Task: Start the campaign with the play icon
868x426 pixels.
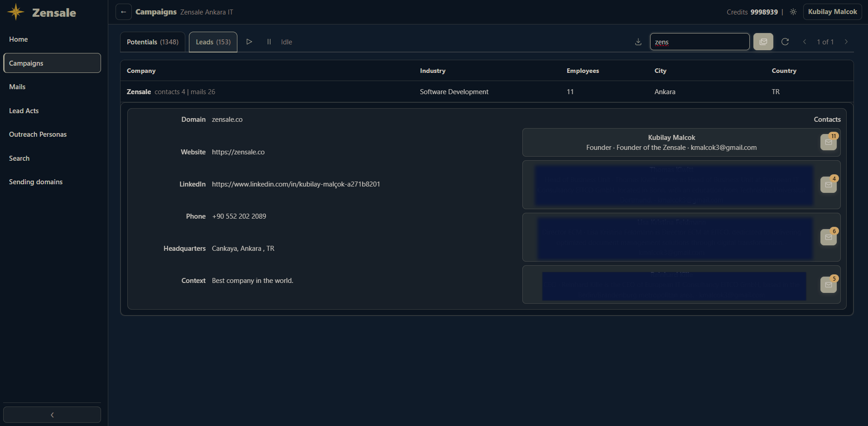Action: click(x=249, y=42)
